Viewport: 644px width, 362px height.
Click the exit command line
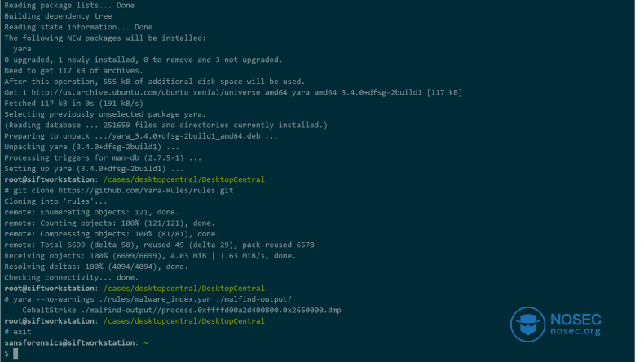tap(18, 332)
